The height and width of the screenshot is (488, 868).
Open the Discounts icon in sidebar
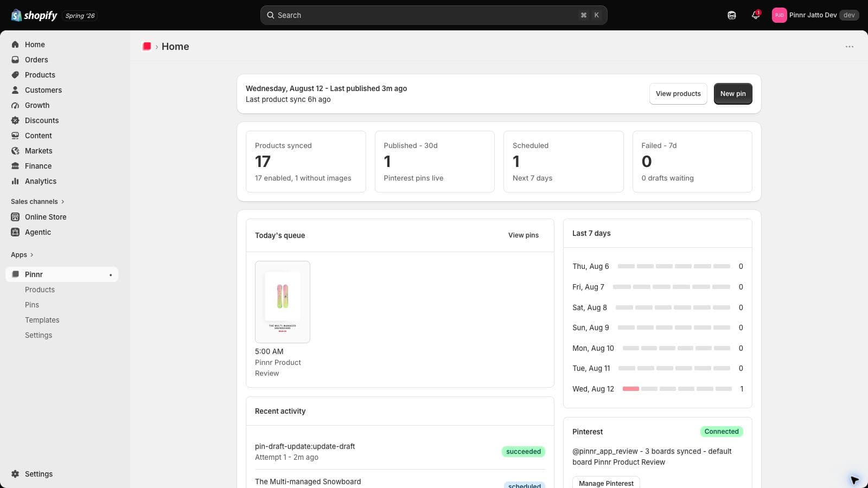point(15,120)
